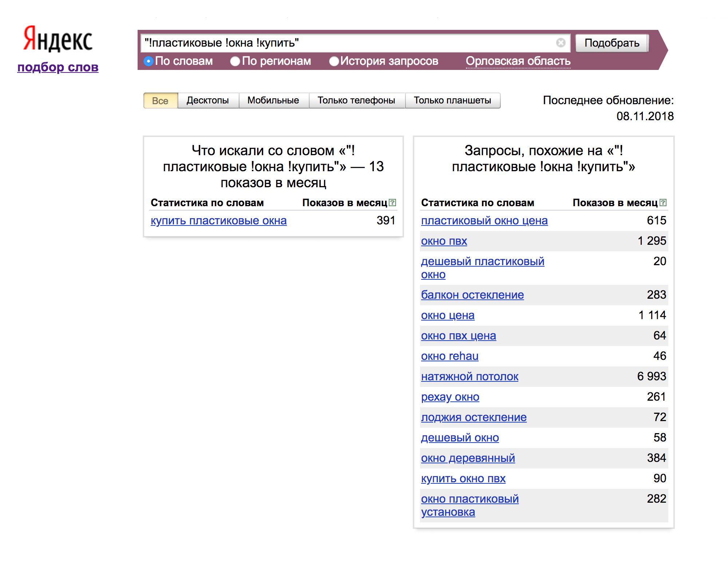Open the 'дешевый окно' link
The width and height of the screenshot is (728, 577).
(460, 438)
